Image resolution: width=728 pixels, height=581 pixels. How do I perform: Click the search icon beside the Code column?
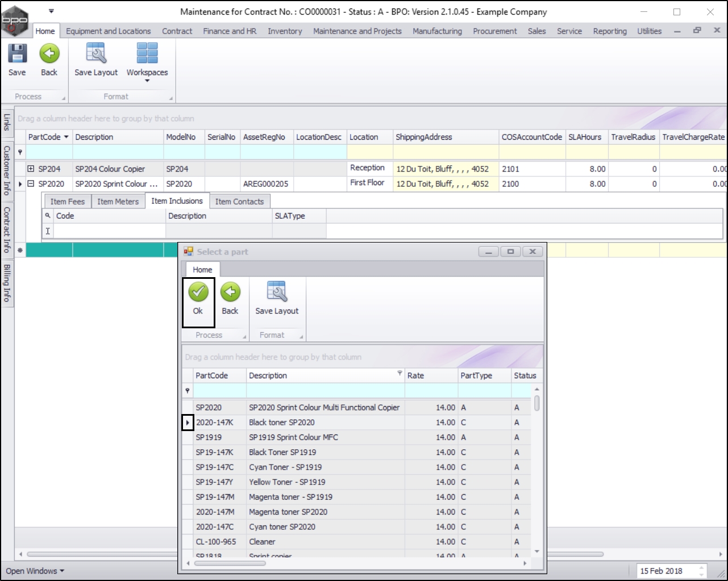48,216
